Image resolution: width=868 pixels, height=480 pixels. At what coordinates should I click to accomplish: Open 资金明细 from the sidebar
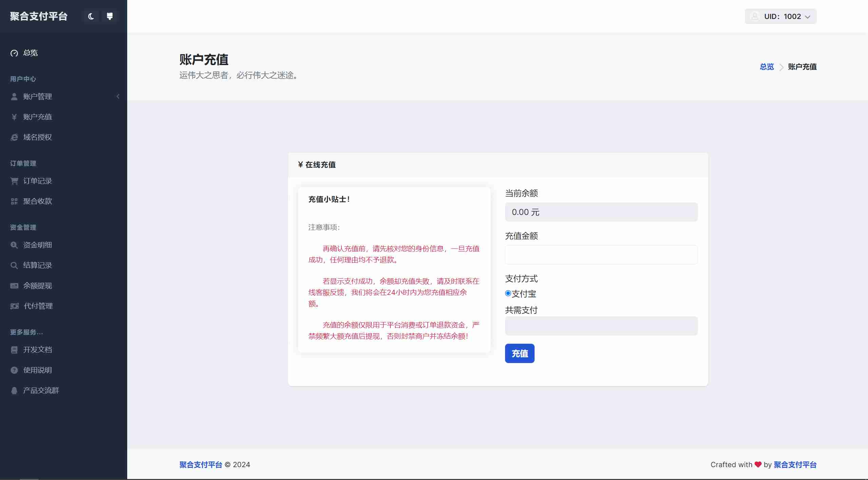click(37, 245)
